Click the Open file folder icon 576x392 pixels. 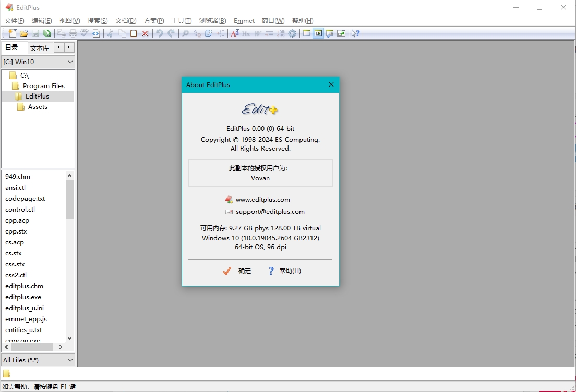pyautogui.click(x=24, y=33)
